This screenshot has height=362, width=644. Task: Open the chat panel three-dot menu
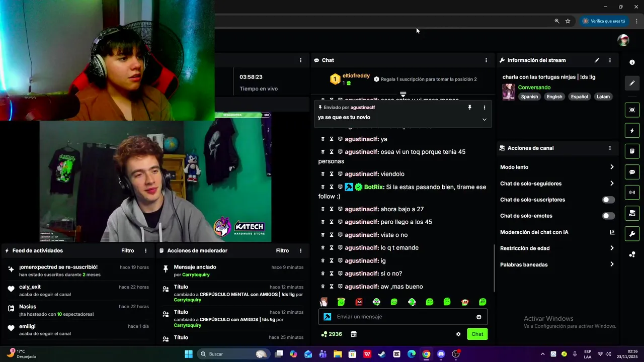point(486,60)
